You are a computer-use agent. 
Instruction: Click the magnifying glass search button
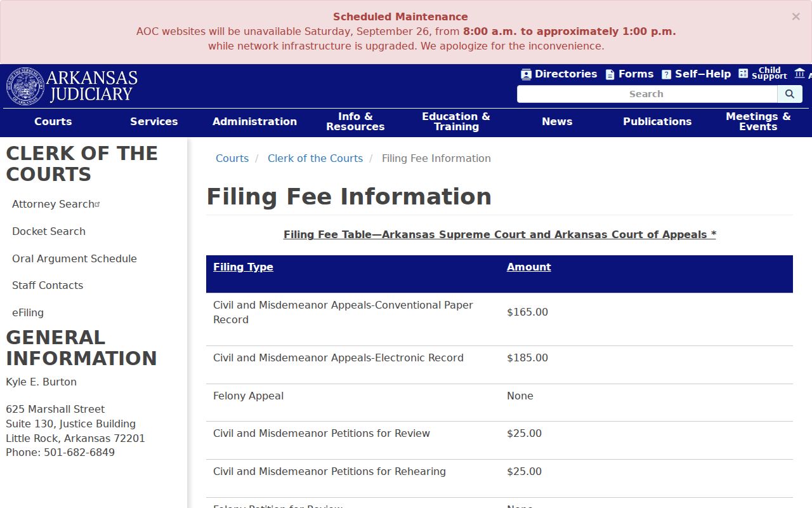tap(790, 94)
